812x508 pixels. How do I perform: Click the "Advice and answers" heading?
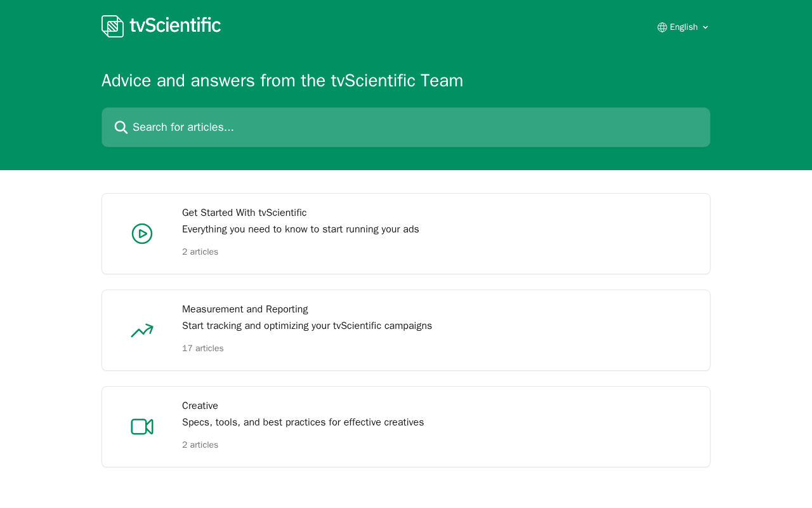(282, 81)
